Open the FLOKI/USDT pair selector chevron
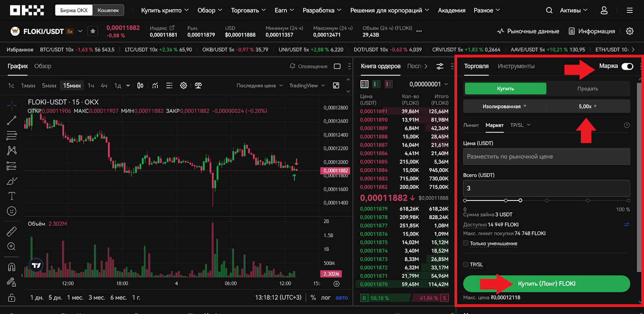Screen dimensions: 644x314 (80, 31)
